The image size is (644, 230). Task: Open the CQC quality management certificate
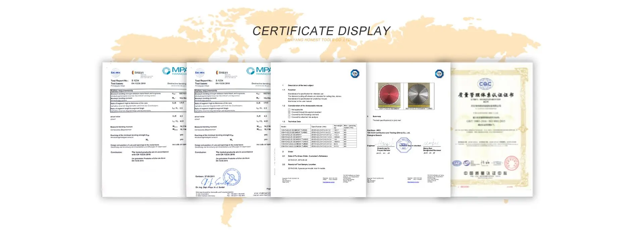coord(491,129)
